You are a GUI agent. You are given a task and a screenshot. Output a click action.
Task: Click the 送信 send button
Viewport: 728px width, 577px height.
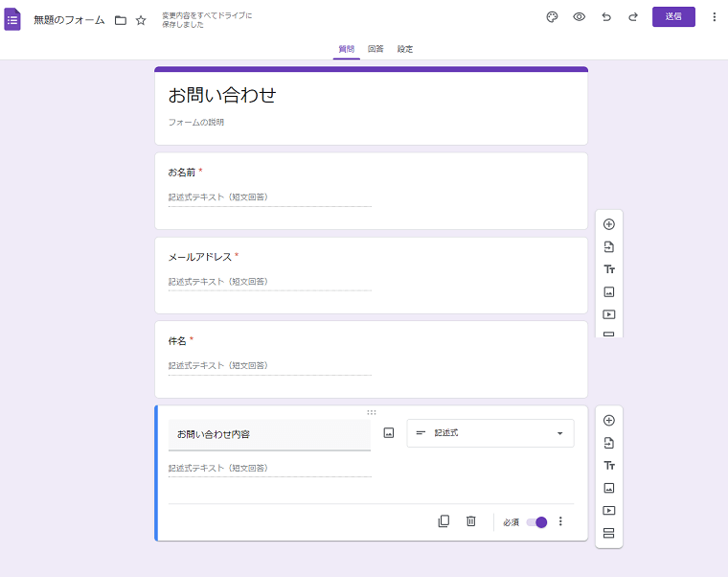point(673,16)
